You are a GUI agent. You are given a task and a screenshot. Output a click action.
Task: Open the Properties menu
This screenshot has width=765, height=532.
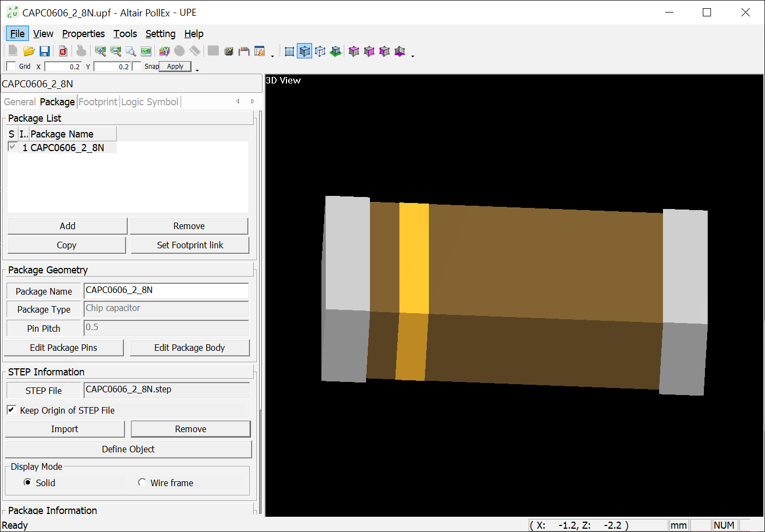click(x=83, y=33)
